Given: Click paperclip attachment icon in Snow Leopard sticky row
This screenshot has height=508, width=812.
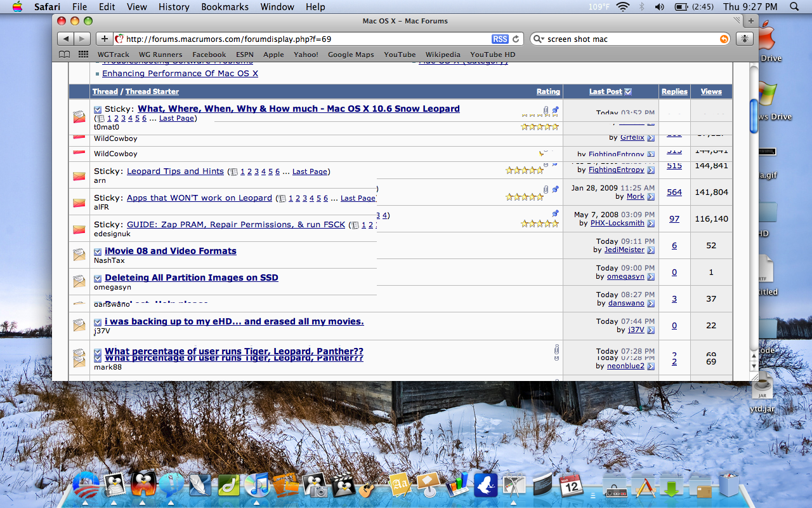Looking at the screenshot, I should tap(546, 110).
